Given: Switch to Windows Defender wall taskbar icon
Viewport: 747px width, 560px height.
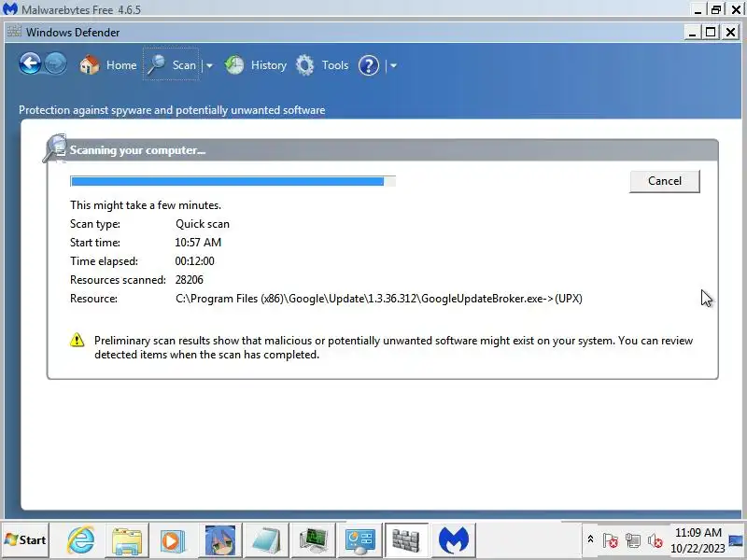Looking at the screenshot, I should [406, 540].
